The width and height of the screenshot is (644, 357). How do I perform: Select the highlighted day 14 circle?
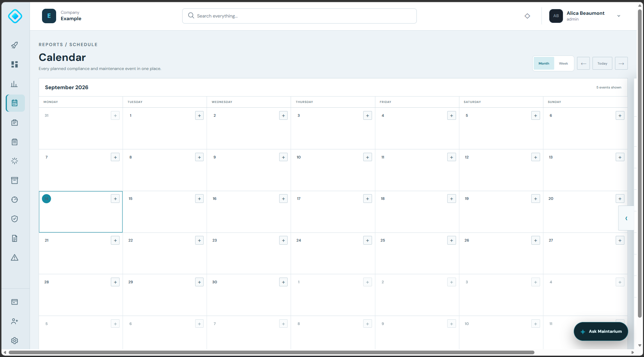click(46, 199)
